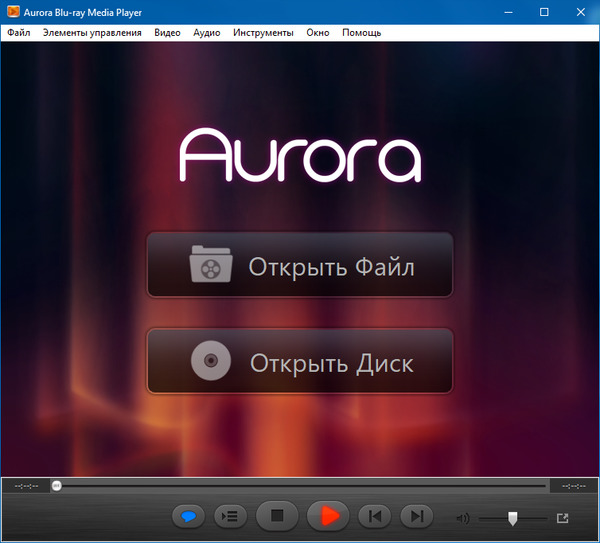600x543 pixels.
Task: Click the Aurora app icon in title bar
Action: click(13, 11)
